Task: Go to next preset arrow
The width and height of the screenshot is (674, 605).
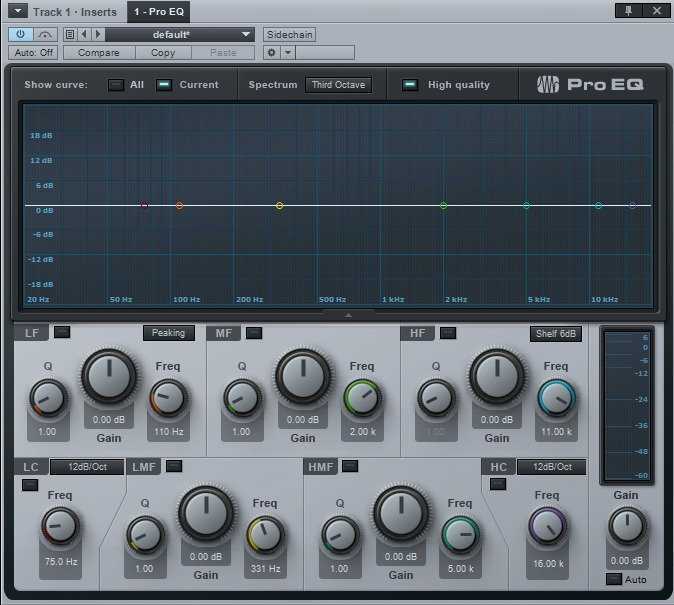Action: [98, 34]
